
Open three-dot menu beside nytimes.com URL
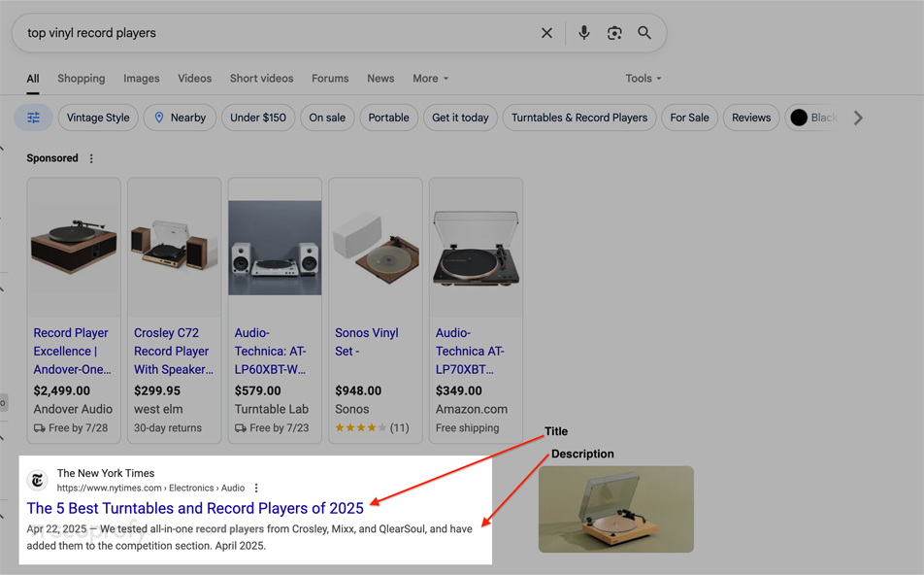pos(256,489)
